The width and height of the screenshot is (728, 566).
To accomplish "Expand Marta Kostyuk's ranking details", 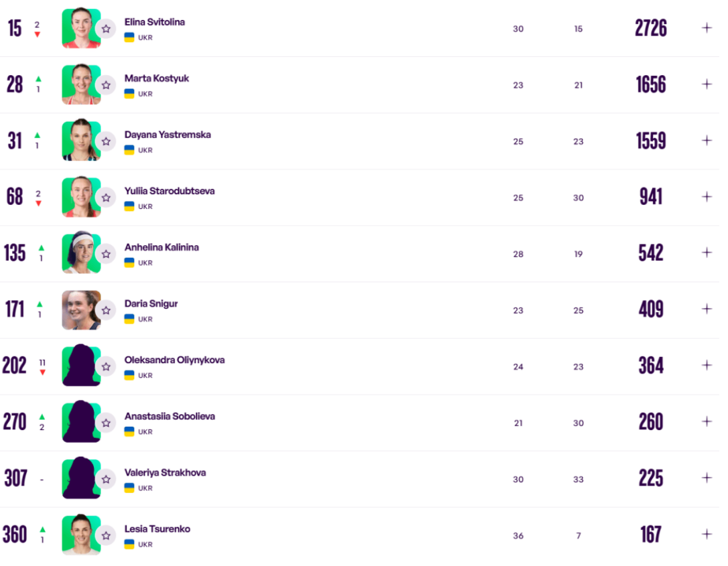I will [707, 84].
